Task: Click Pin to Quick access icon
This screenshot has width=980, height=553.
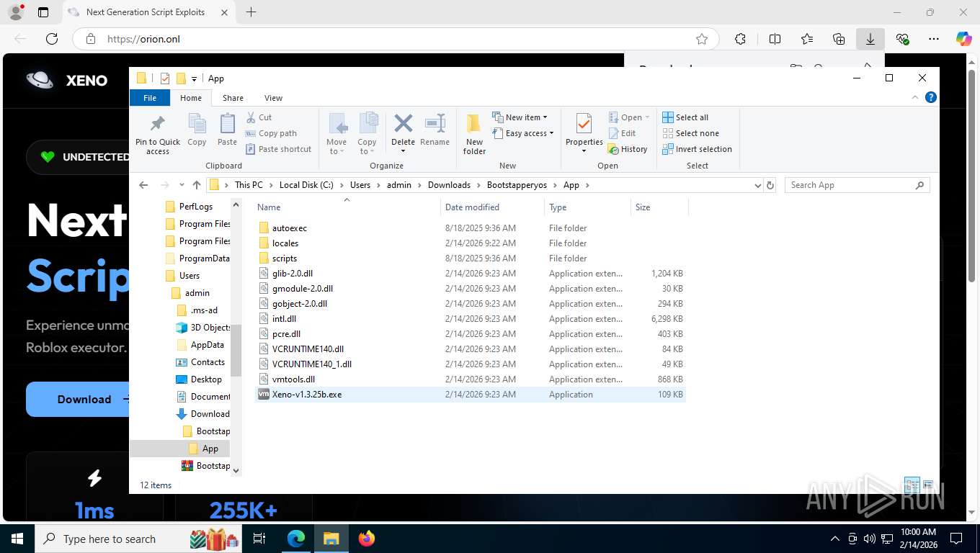Action: pyautogui.click(x=157, y=134)
